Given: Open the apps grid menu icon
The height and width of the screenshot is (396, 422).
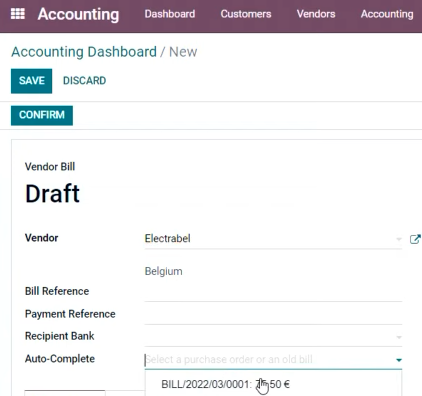Looking at the screenshot, I should (x=18, y=14).
